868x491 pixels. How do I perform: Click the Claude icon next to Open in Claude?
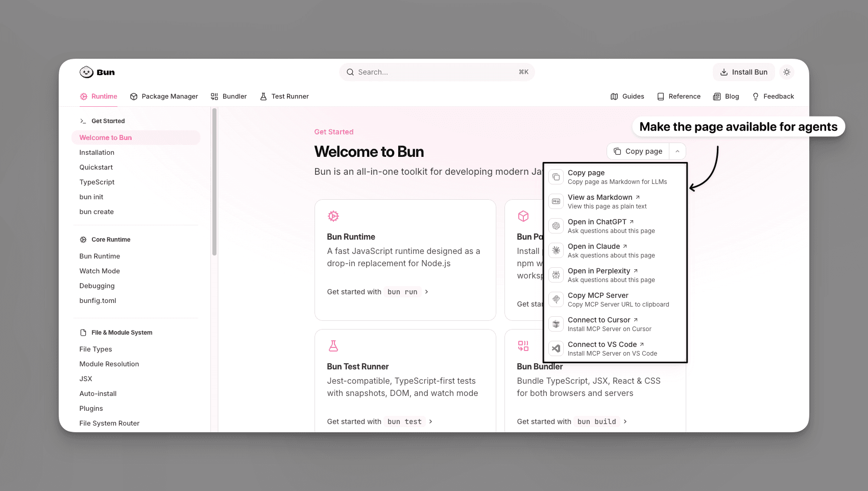[556, 250]
